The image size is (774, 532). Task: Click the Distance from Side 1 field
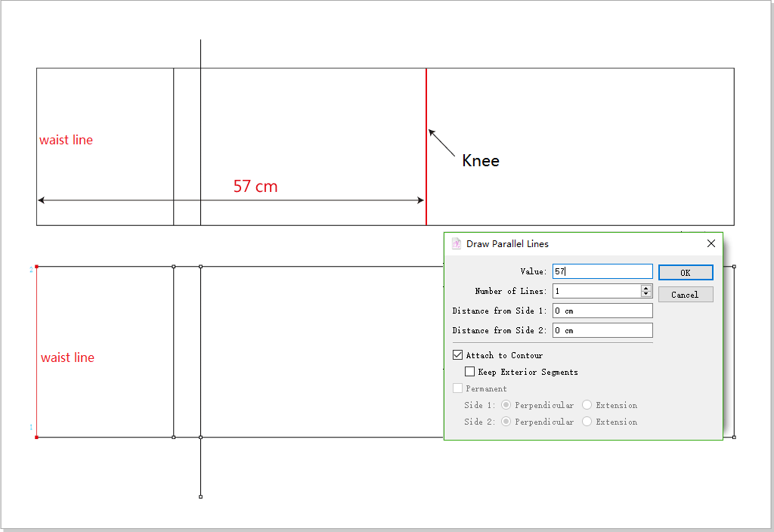602,311
